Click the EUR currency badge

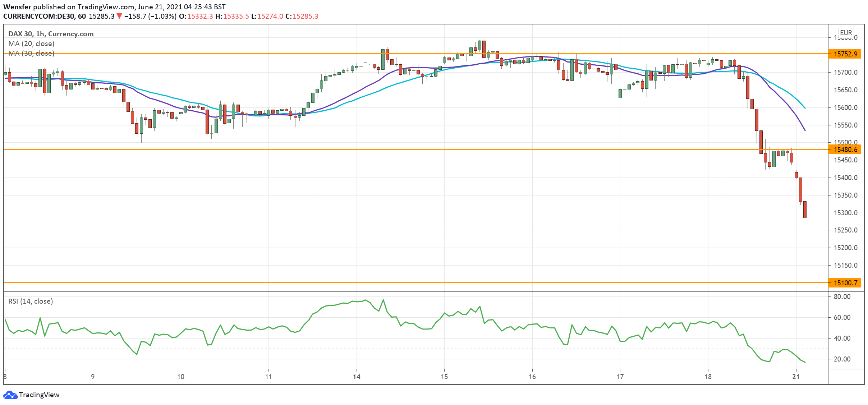pos(846,33)
